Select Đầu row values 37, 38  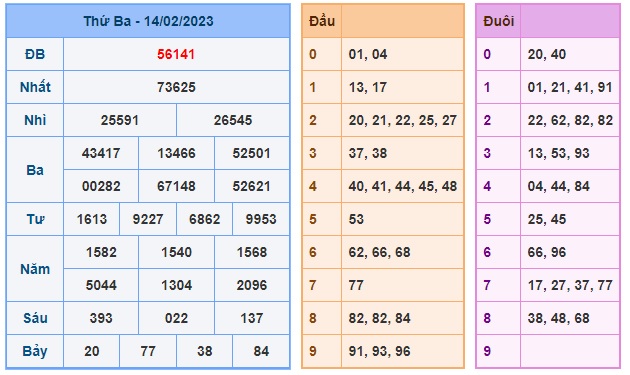click(x=368, y=153)
